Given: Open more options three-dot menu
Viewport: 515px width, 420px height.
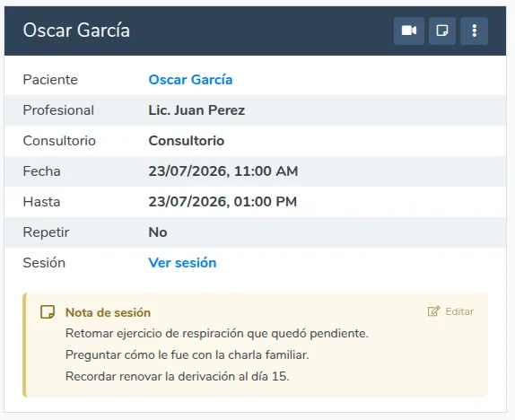Looking at the screenshot, I should tap(474, 31).
